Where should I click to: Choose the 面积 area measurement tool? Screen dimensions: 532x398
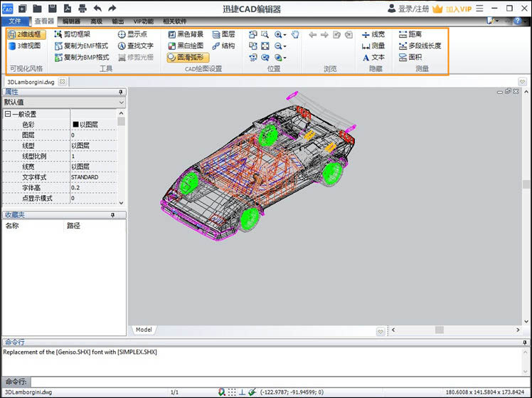410,58
